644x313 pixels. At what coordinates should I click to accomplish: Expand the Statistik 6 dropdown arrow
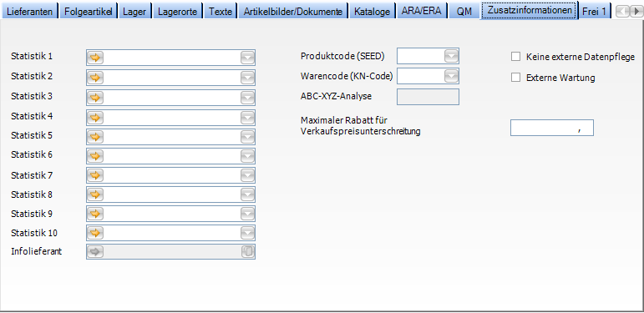[x=247, y=156]
